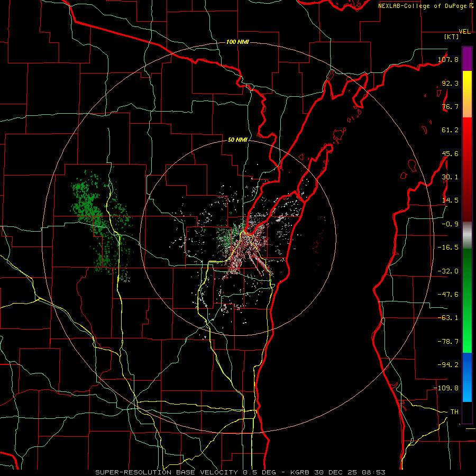Click the 92.3 legend value

click(x=450, y=83)
